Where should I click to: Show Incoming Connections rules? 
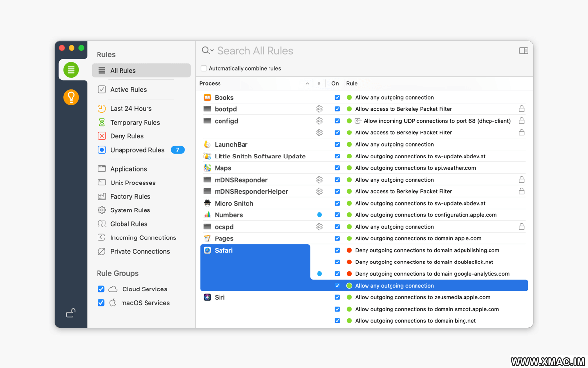[143, 237]
